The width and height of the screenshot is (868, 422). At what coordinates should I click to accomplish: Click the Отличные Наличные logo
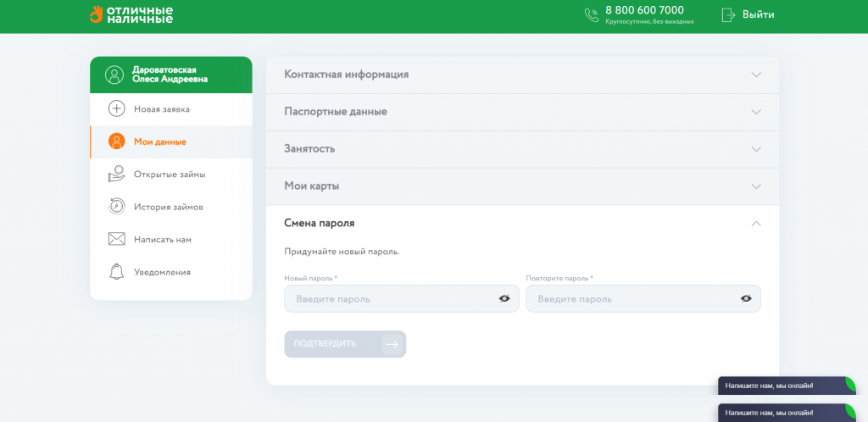click(x=131, y=14)
